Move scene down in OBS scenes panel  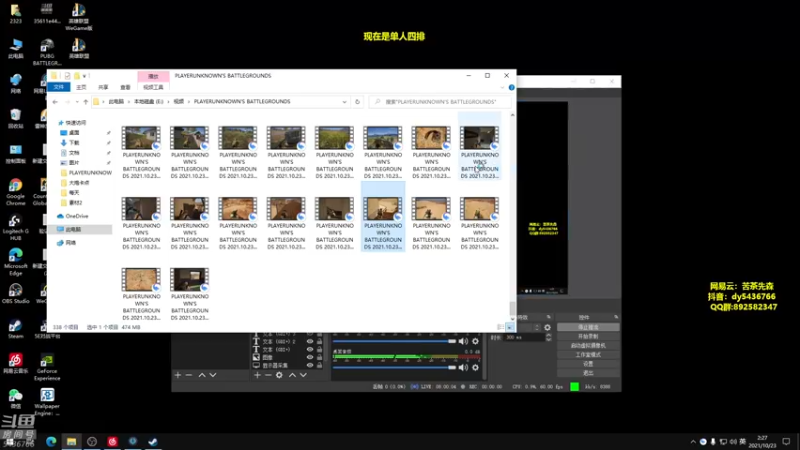pos(213,375)
